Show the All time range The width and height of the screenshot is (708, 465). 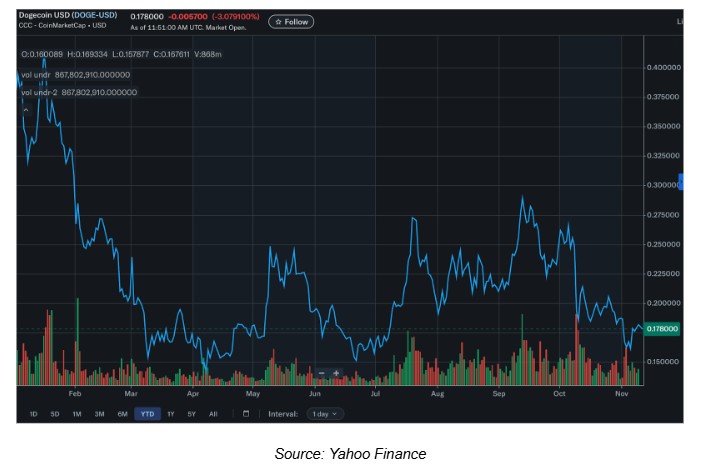pyautogui.click(x=213, y=414)
